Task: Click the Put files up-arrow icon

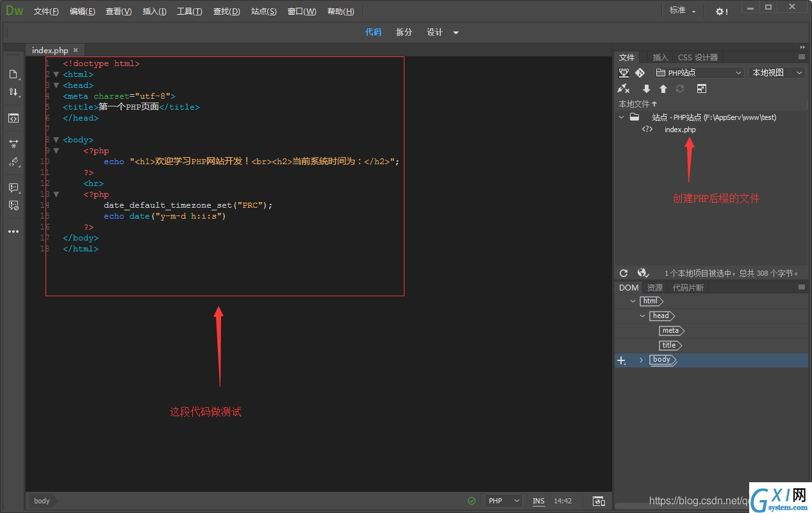Action: click(663, 88)
